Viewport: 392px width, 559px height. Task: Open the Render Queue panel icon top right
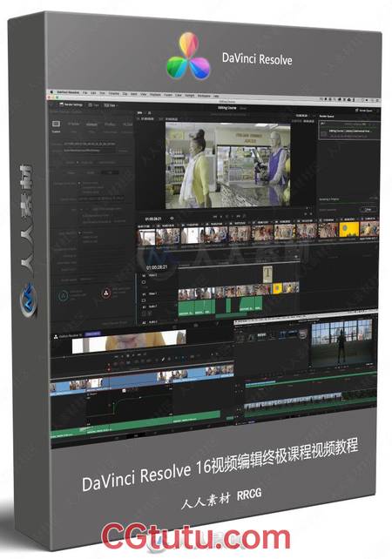356,111
